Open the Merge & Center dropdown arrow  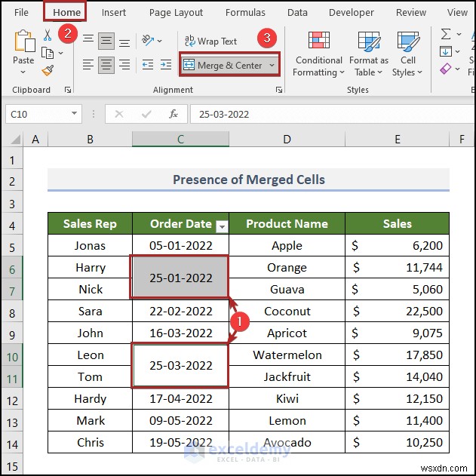pyautogui.click(x=272, y=65)
